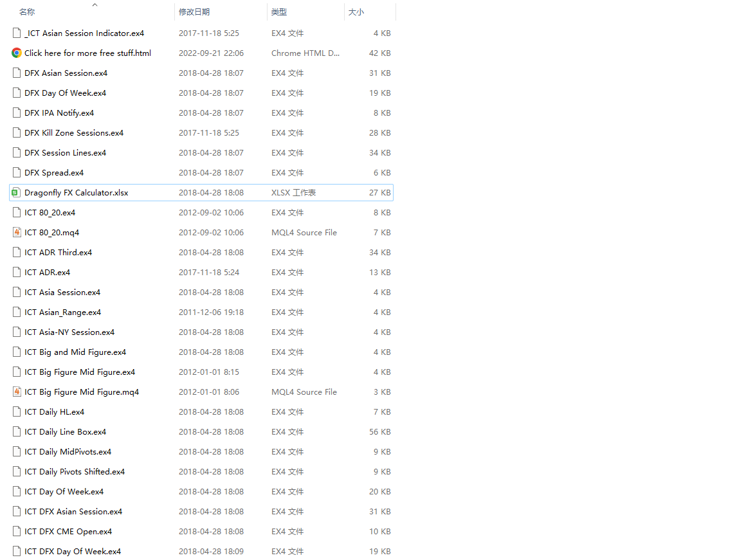The image size is (746, 560).
Task: Click the _ICT Asian Session Indicator.ex4 file icon
Action: click(x=17, y=33)
